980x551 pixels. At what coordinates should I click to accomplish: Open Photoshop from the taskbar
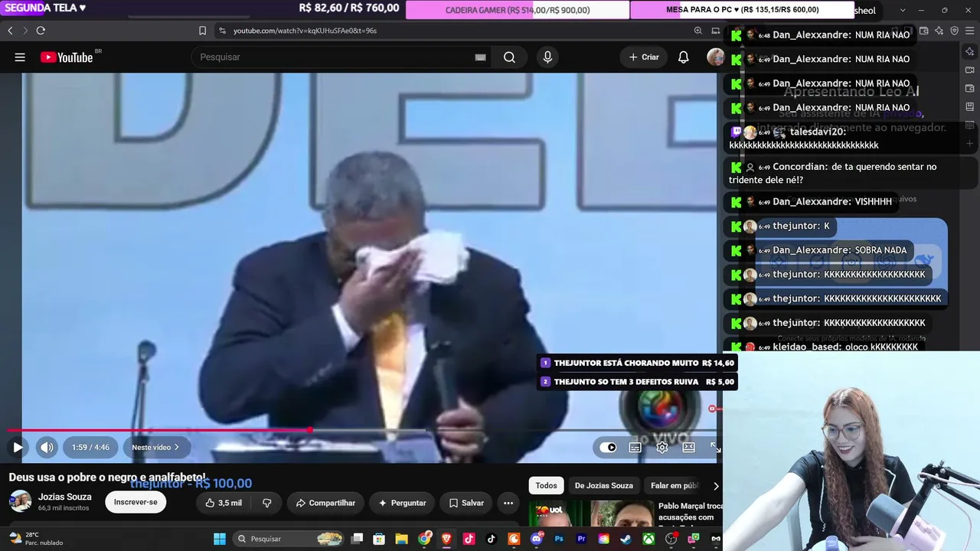pos(559,539)
